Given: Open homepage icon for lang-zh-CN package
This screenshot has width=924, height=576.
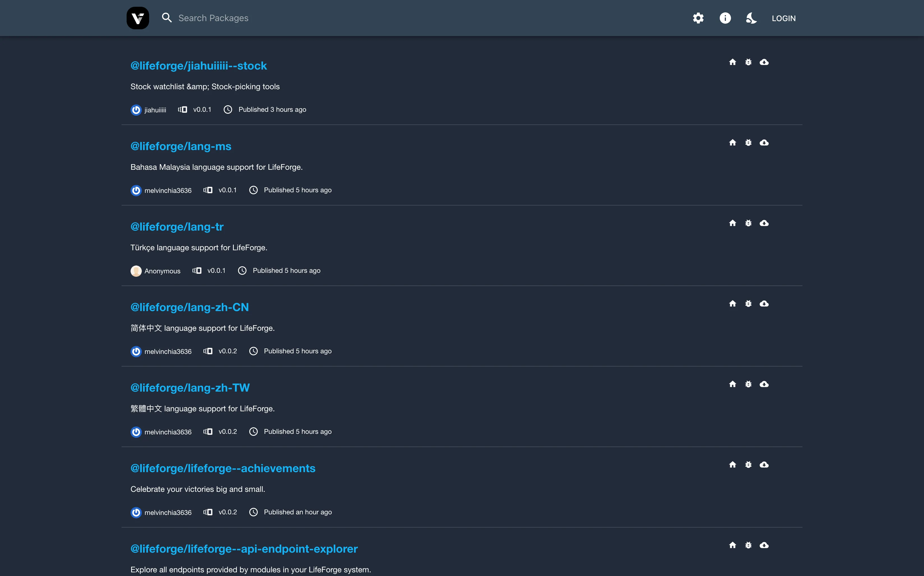Looking at the screenshot, I should point(732,303).
